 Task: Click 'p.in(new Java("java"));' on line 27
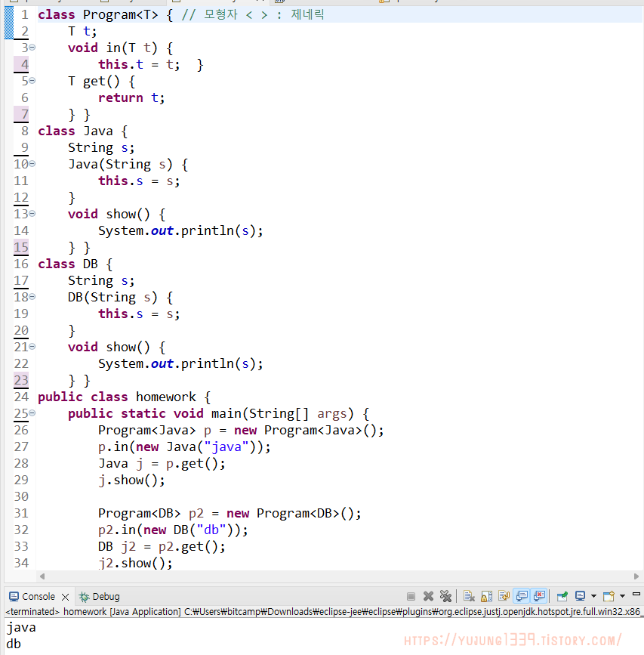[x=184, y=447]
